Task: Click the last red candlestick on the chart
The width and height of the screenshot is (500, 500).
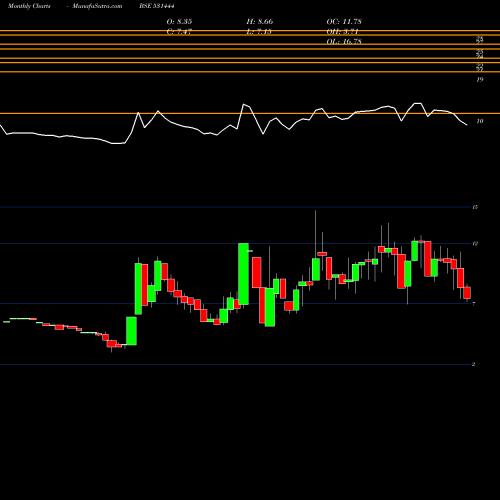Action: click(x=467, y=293)
